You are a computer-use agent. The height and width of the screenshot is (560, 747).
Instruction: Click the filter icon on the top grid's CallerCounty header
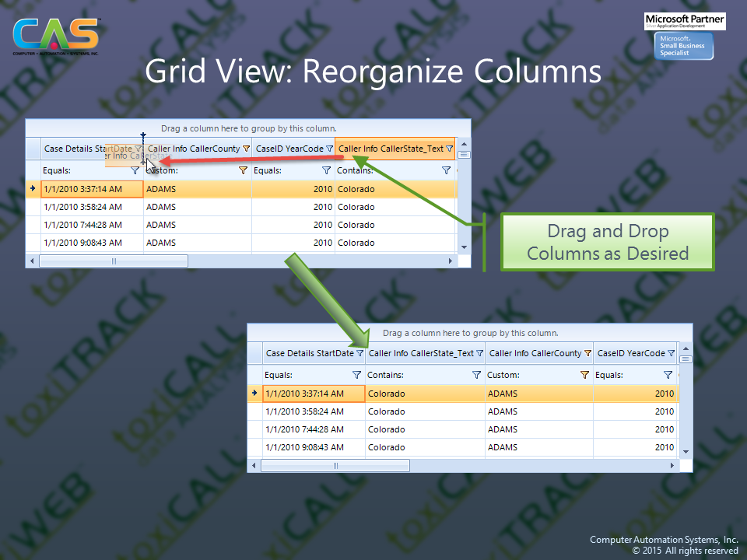[x=247, y=149]
